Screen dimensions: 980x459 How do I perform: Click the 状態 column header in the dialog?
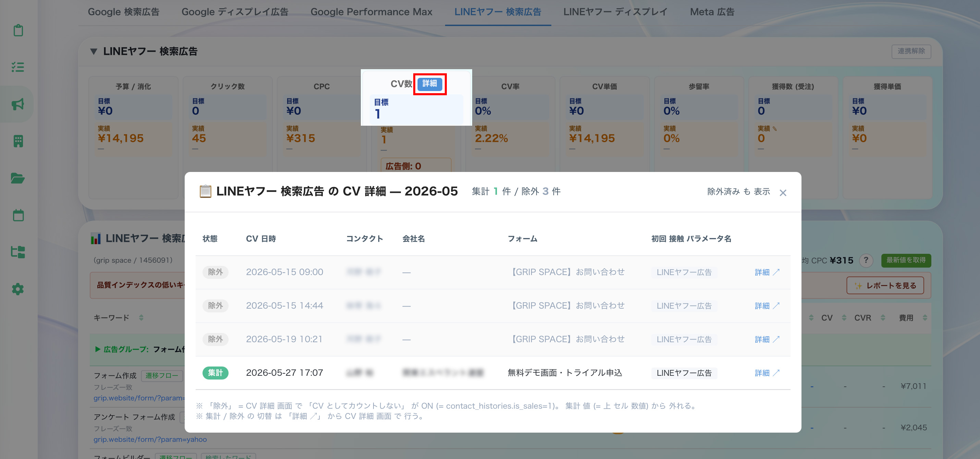click(210, 239)
